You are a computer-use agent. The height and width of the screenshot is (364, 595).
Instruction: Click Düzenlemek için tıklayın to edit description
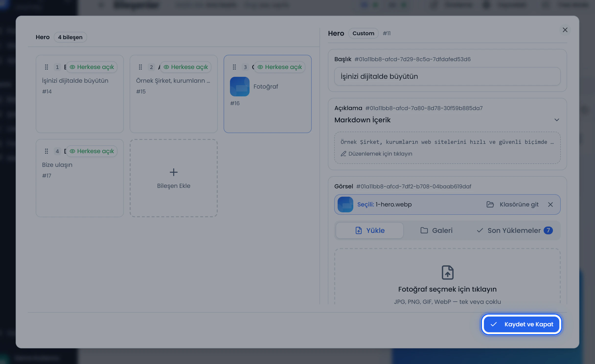[380, 154]
